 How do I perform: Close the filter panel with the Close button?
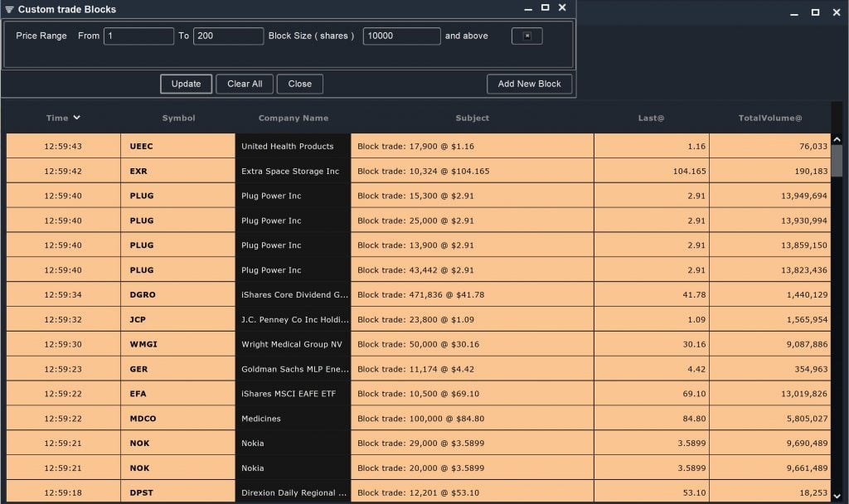coord(299,84)
